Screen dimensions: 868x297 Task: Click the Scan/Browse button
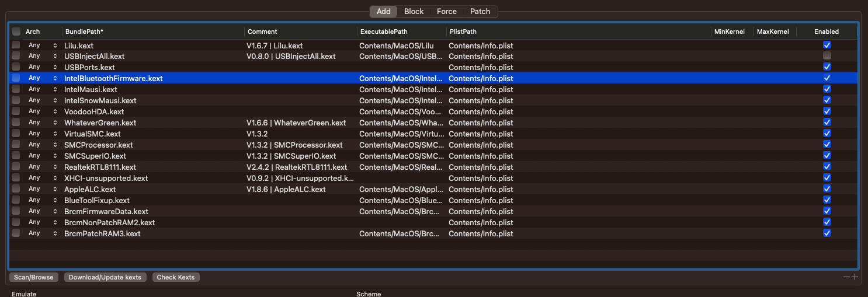click(x=33, y=277)
